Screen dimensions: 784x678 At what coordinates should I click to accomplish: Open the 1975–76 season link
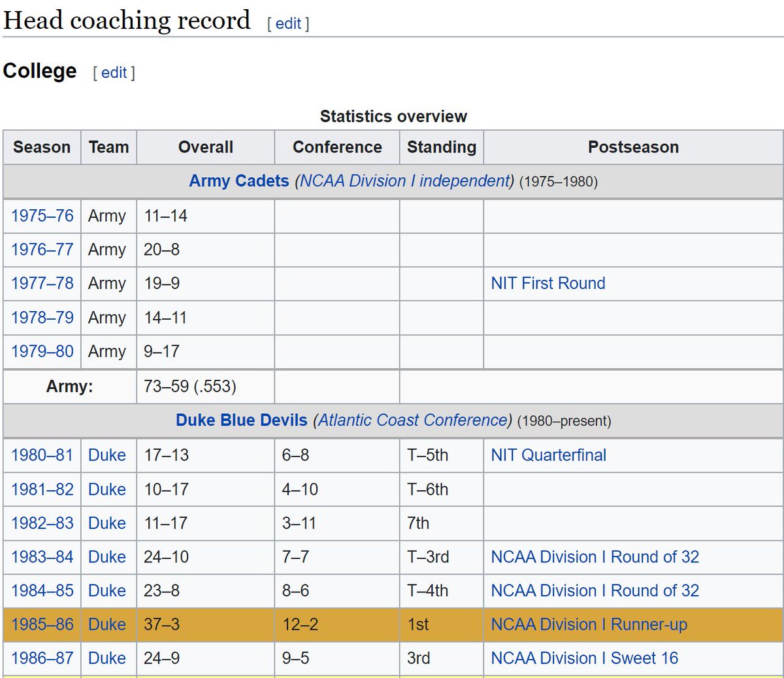point(42,216)
